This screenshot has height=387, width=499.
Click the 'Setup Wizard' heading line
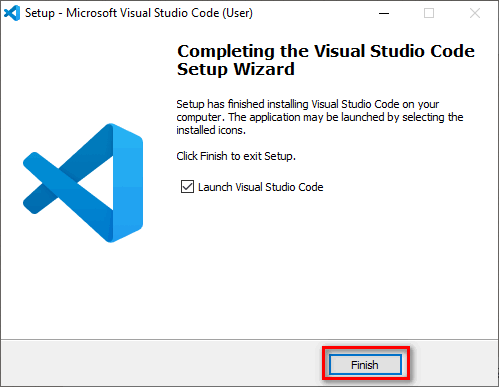[236, 69]
